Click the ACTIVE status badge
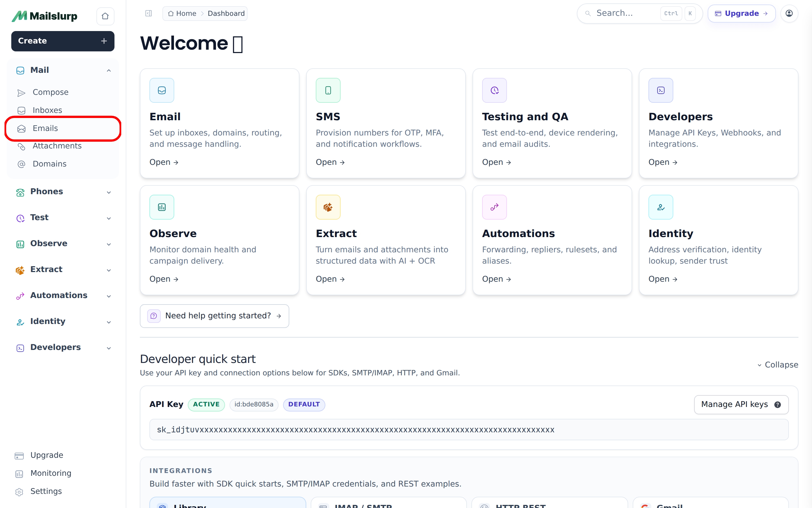The height and width of the screenshot is (508, 812). pos(206,404)
